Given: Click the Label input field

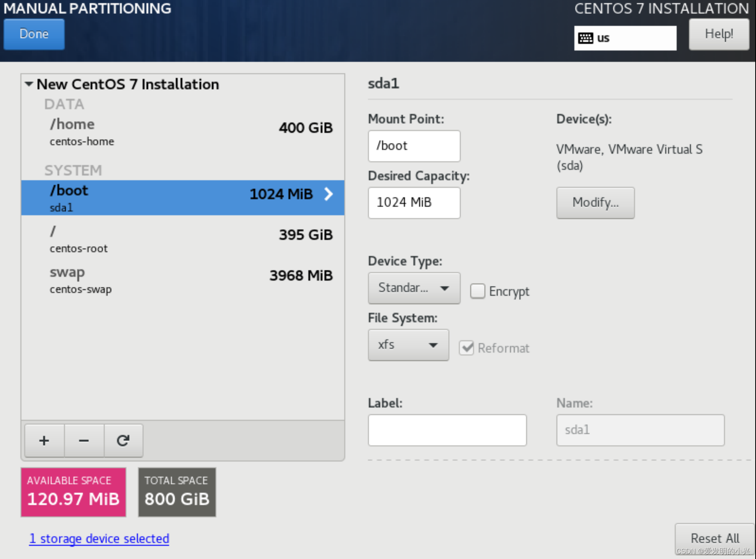Looking at the screenshot, I should (x=447, y=430).
